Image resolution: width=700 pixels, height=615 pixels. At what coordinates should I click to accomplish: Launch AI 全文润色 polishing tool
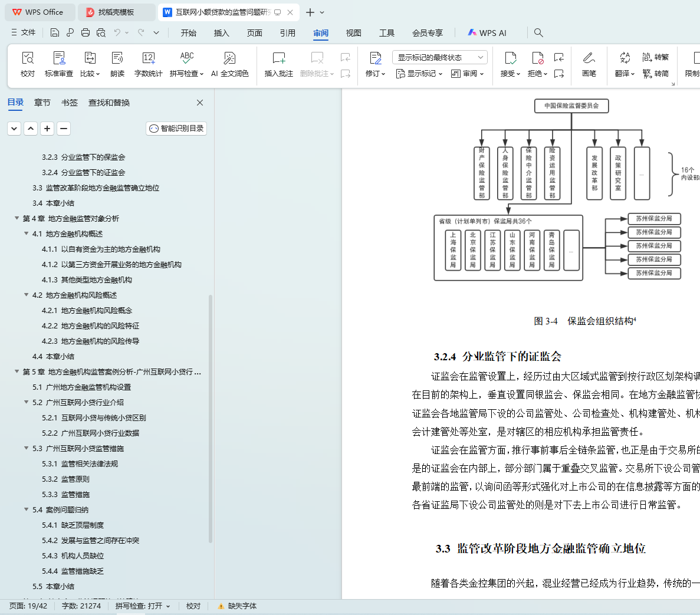coord(229,64)
